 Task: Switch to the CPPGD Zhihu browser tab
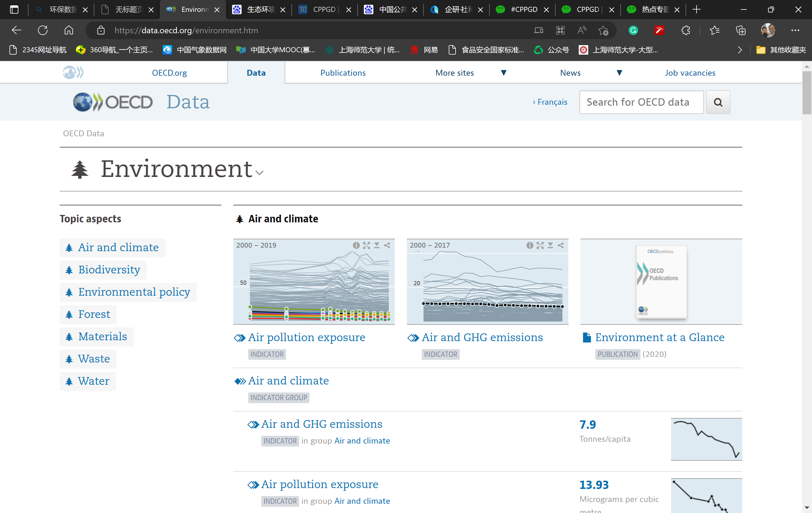(323, 9)
